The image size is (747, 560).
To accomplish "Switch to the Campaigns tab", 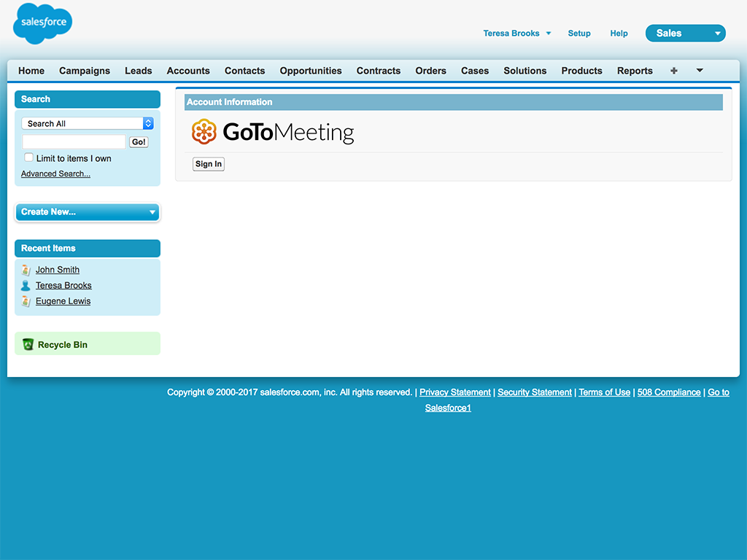I will 85,71.
